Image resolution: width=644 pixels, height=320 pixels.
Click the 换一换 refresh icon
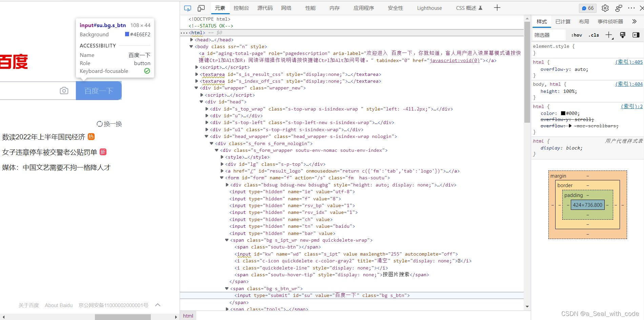pyautogui.click(x=100, y=124)
